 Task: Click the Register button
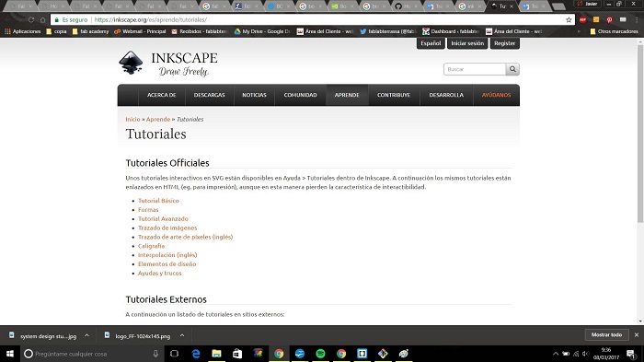pyautogui.click(x=504, y=43)
